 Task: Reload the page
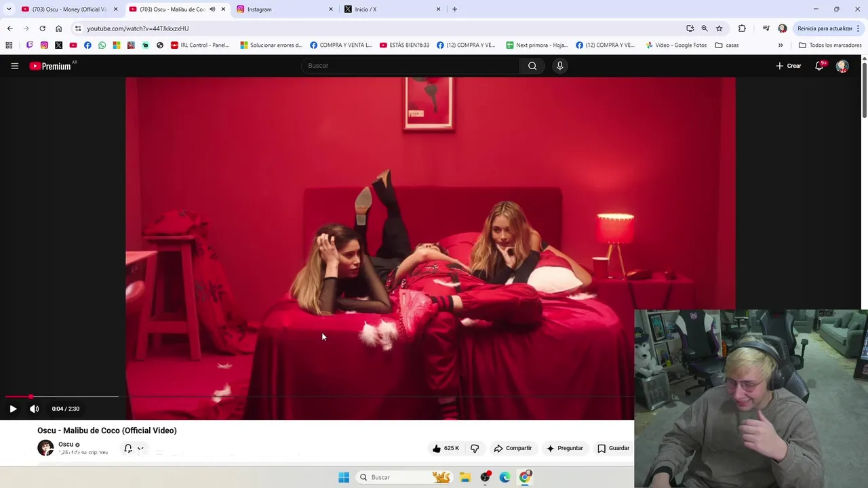(x=42, y=28)
